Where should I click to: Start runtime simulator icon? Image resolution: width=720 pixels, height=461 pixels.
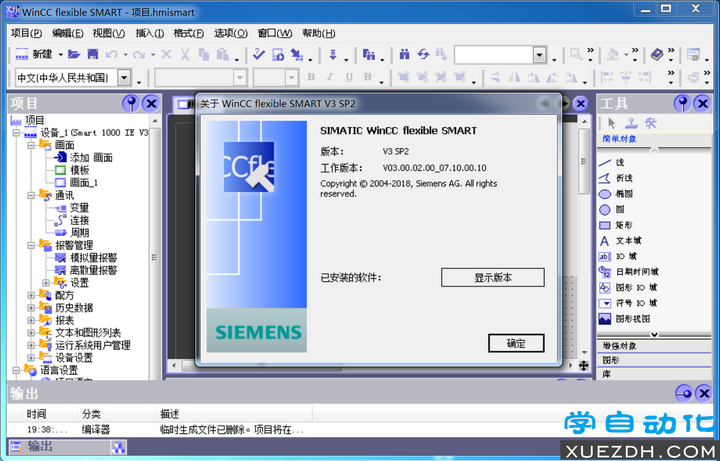click(278, 54)
